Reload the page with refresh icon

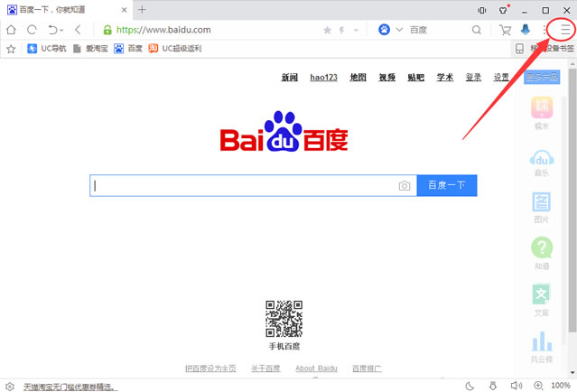(32, 30)
